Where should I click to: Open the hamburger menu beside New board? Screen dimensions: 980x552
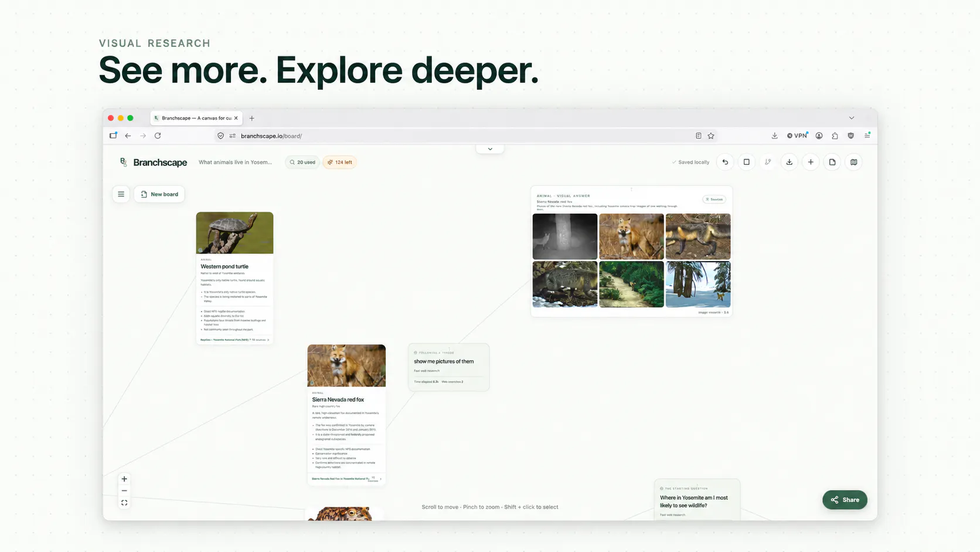click(121, 194)
